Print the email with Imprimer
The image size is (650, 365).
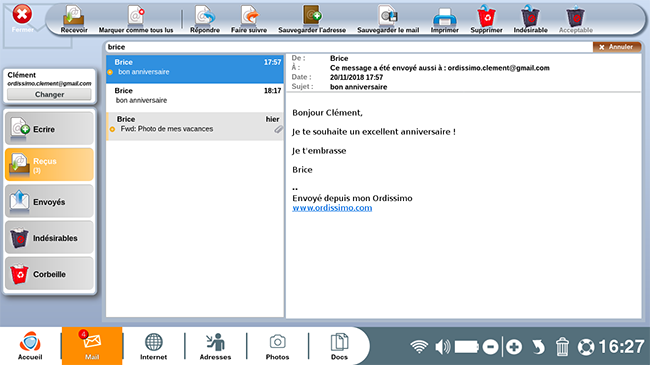pyautogui.click(x=444, y=19)
